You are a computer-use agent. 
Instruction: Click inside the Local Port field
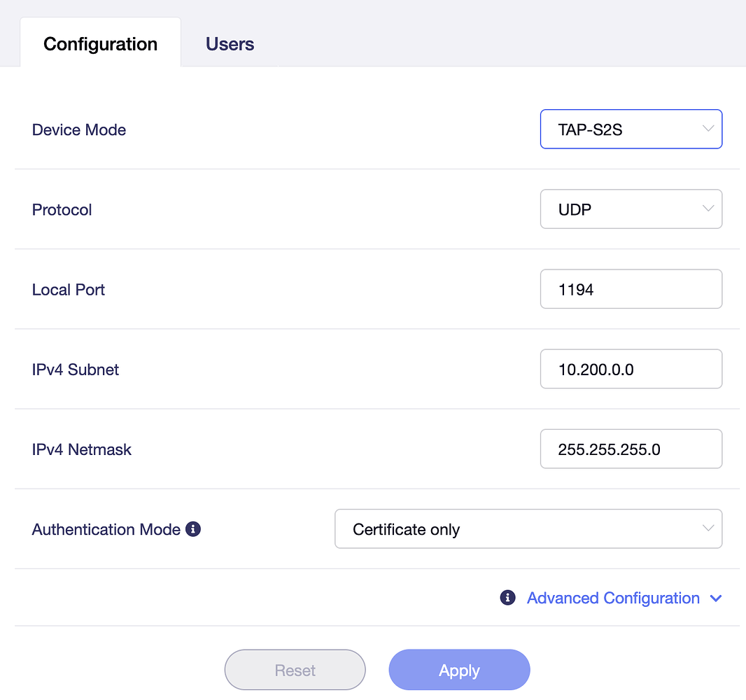pos(631,288)
